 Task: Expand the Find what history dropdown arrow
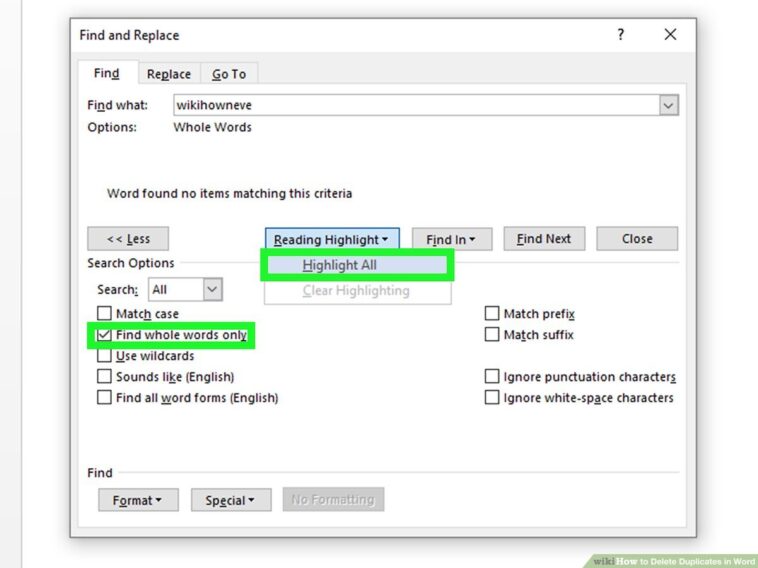point(668,105)
